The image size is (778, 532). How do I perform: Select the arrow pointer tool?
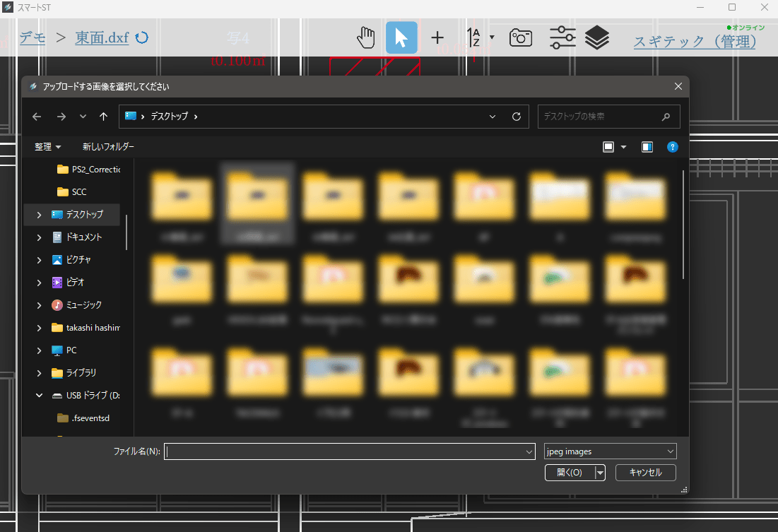coord(401,37)
